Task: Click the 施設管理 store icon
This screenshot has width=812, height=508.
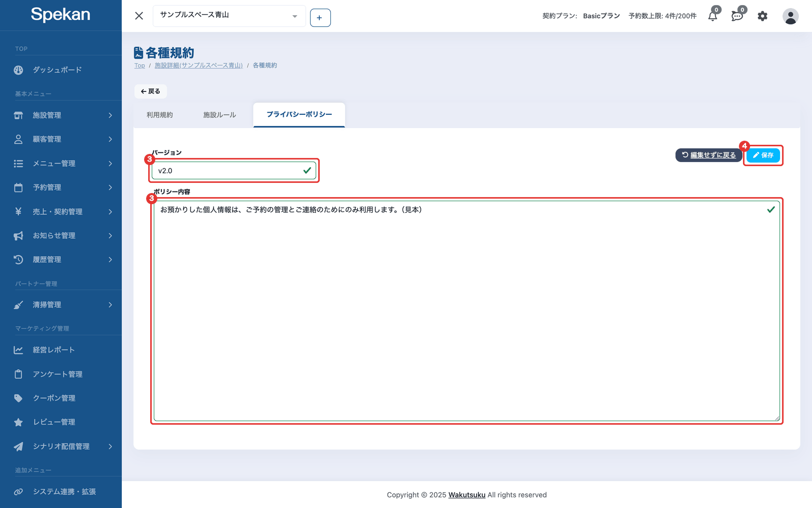Action: click(x=18, y=115)
